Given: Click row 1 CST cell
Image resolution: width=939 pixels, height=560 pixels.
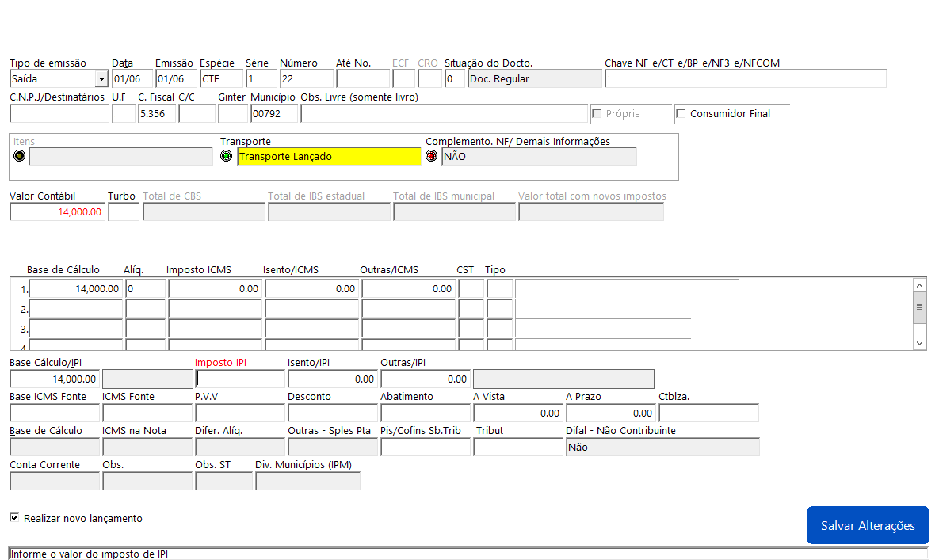Looking at the screenshot, I should point(471,289).
